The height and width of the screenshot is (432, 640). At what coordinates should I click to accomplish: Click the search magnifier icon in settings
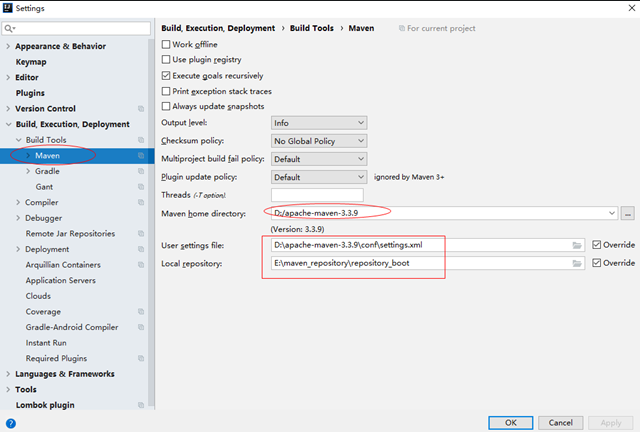pos(8,28)
